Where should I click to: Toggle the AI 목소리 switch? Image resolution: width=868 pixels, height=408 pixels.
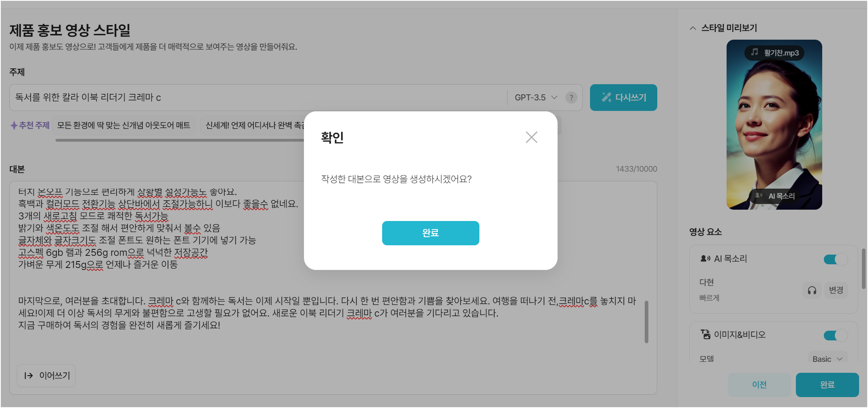click(x=835, y=259)
